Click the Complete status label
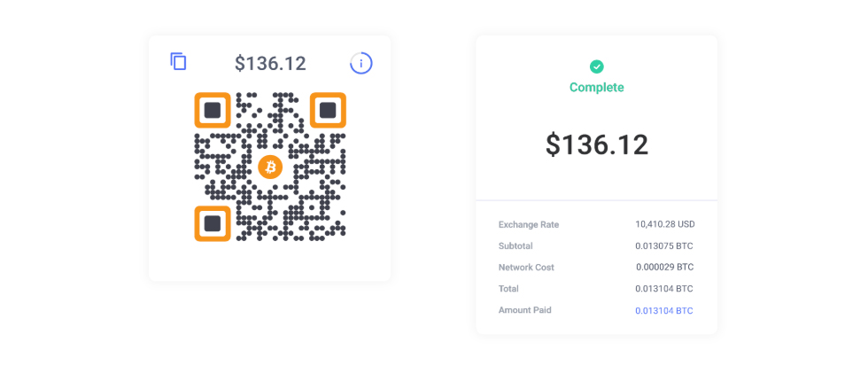Screen dimensions: 868x366 pos(597,88)
